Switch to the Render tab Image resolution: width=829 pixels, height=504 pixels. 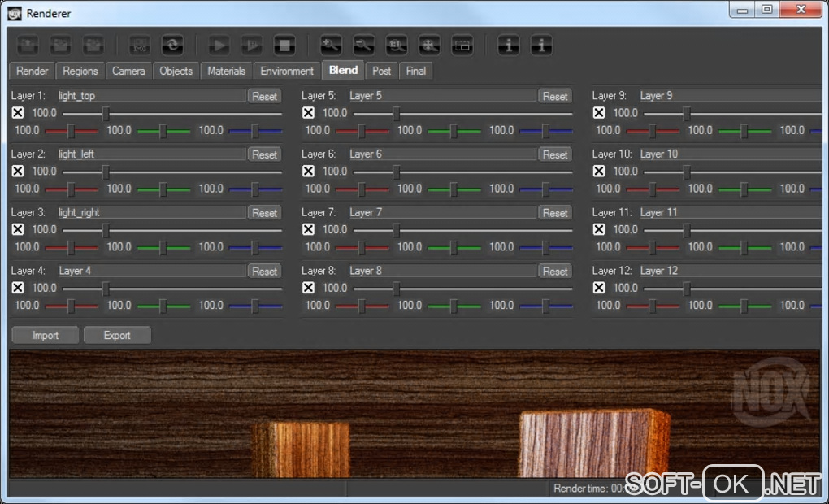[32, 71]
